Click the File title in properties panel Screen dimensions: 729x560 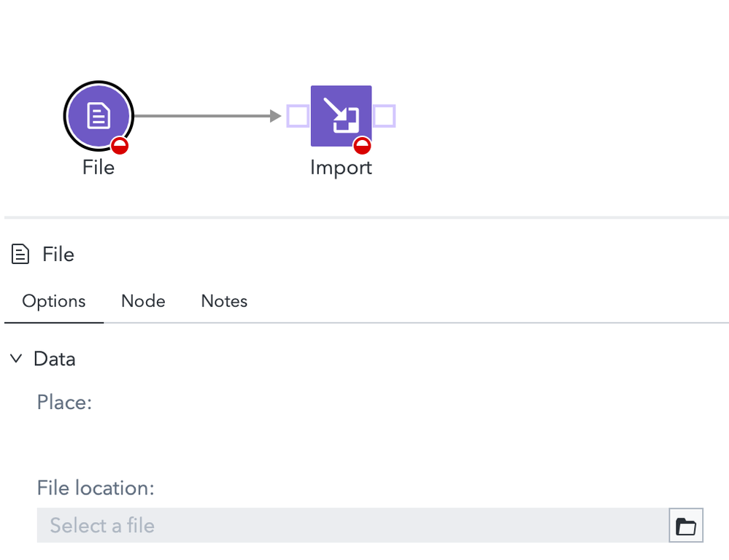coord(58,254)
